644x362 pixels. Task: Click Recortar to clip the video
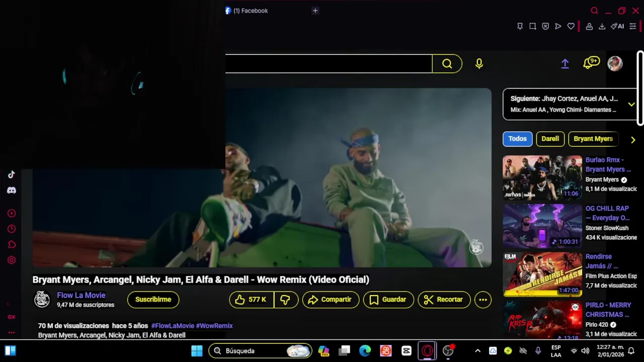pyautogui.click(x=444, y=300)
